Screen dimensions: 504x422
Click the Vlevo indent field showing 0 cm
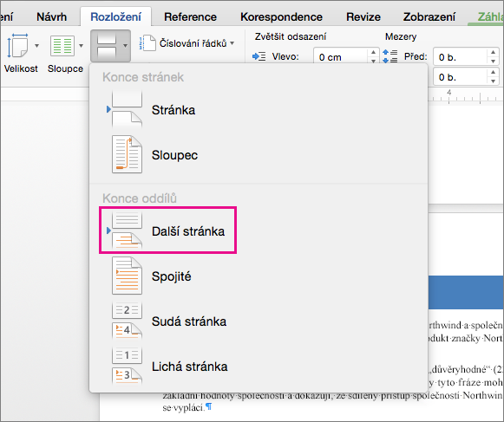pos(341,57)
